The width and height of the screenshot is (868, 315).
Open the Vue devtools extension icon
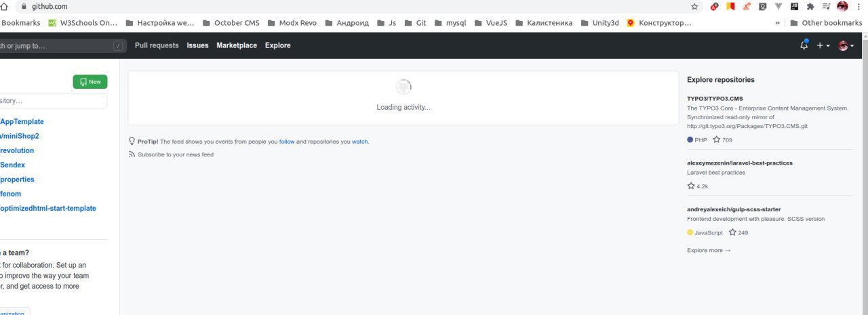pyautogui.click(x=778, y=6)
